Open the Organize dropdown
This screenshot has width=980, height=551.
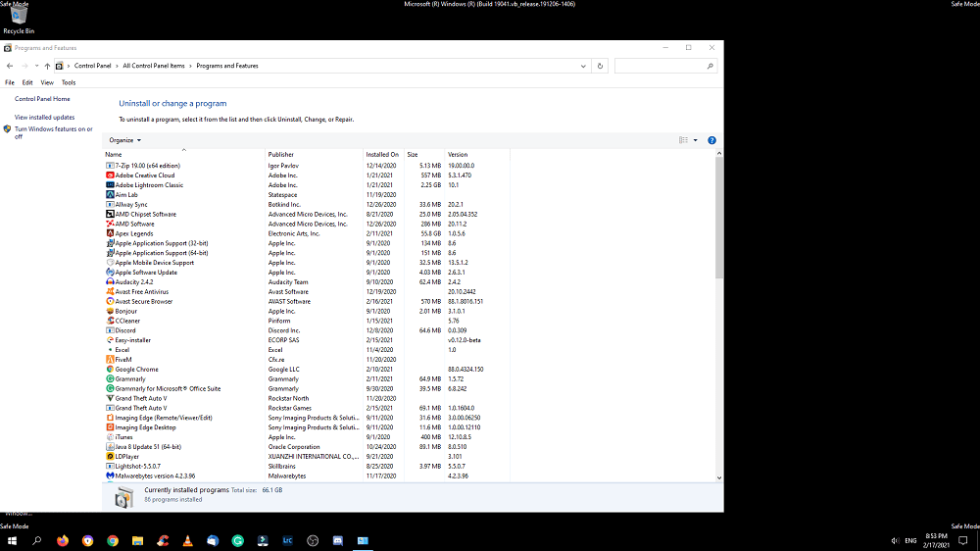[125, 140]
